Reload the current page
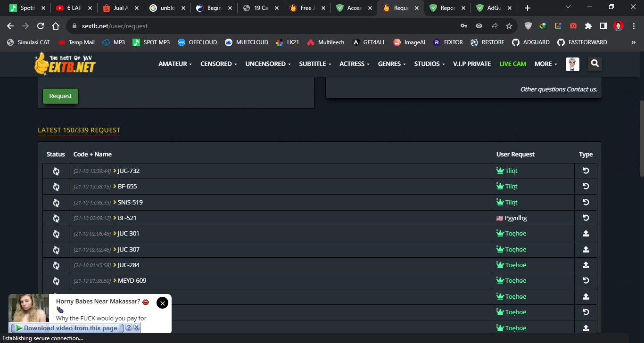Image resolution: width=644 pixels, height=343 pixels. (x=41, y=26)
